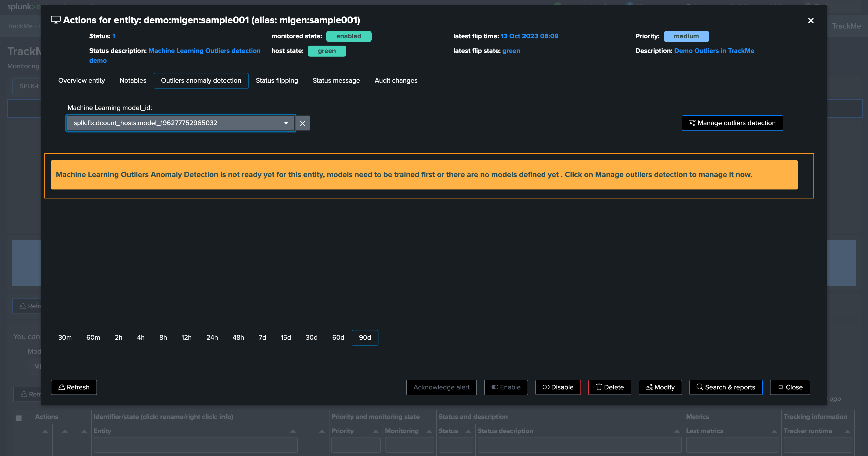Open Search & reports
This screenshot has height=456, width=868.
coord(726,387)
